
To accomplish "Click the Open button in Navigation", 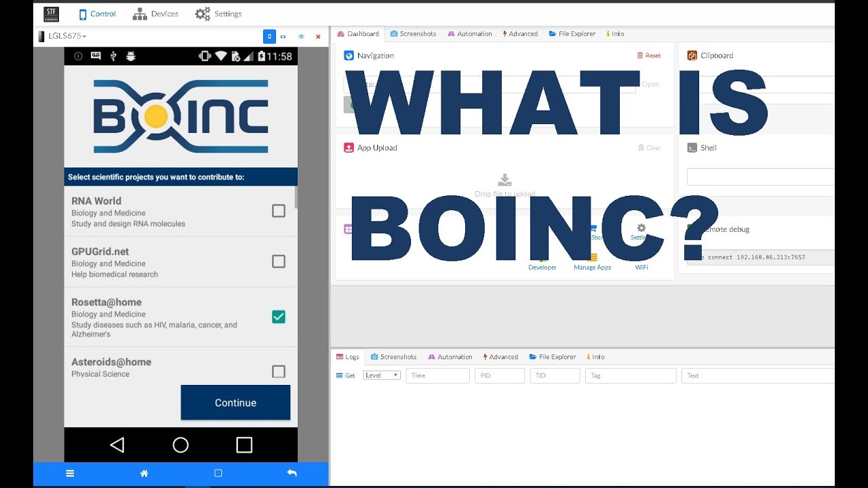I will click(650, 84).
